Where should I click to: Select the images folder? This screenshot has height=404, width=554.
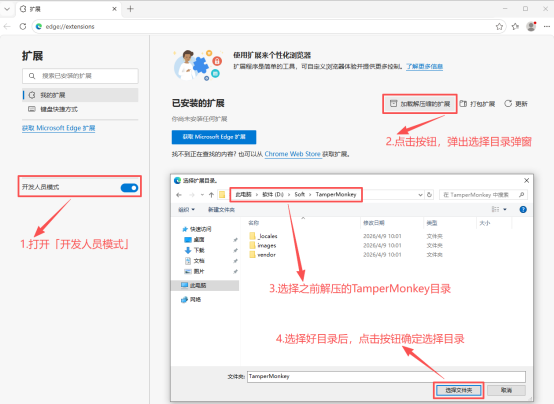click(263, 245)
